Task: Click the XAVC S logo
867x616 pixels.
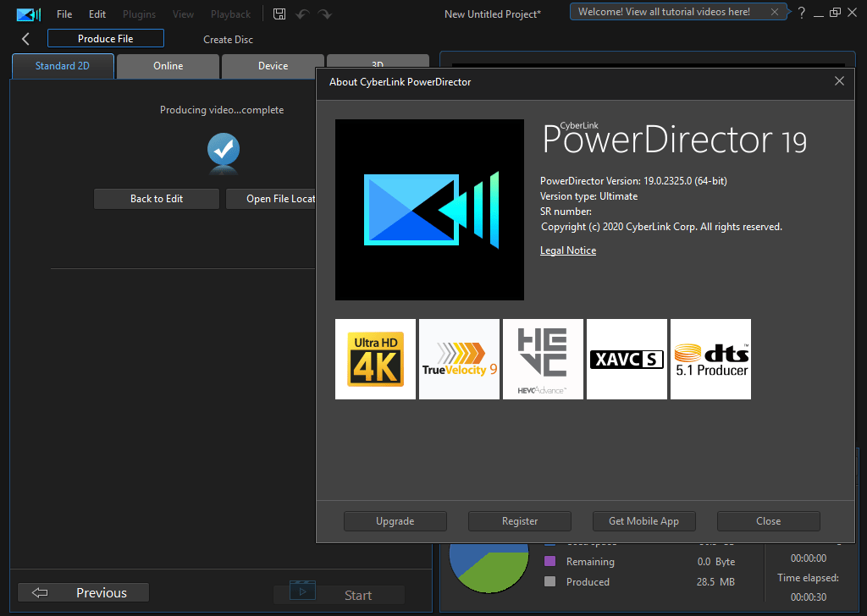Action: point(627,359)
